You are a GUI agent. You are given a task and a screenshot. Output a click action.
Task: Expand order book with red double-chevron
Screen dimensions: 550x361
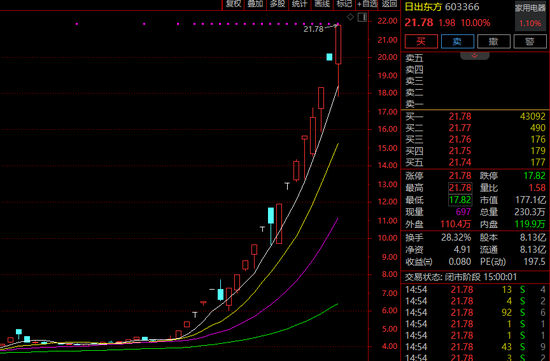point(475,56)
